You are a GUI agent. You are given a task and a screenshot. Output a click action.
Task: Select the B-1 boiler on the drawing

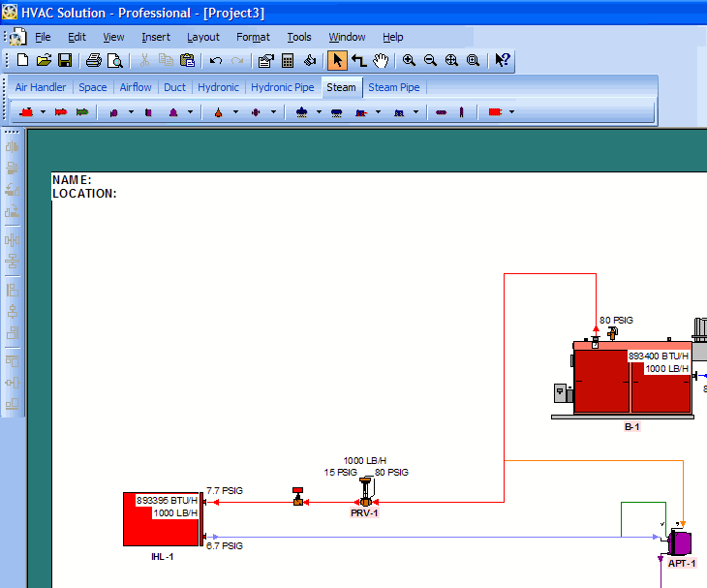pyautogui.click(x=631, y=379)
